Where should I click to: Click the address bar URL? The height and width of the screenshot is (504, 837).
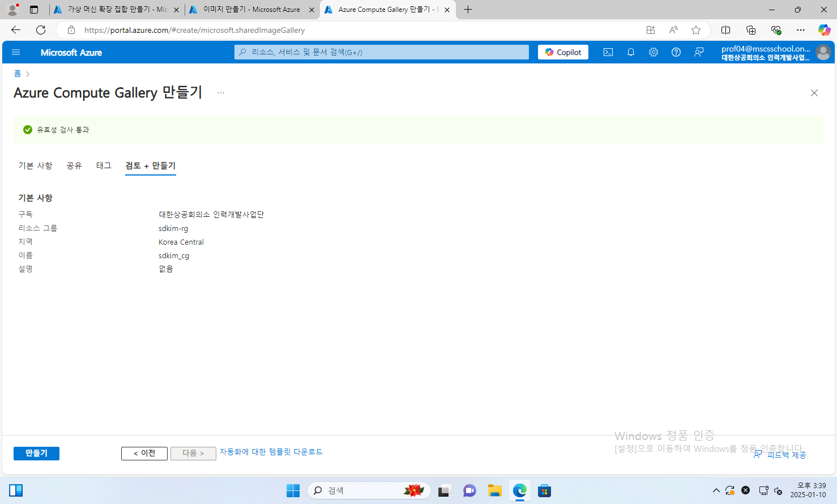194,30
